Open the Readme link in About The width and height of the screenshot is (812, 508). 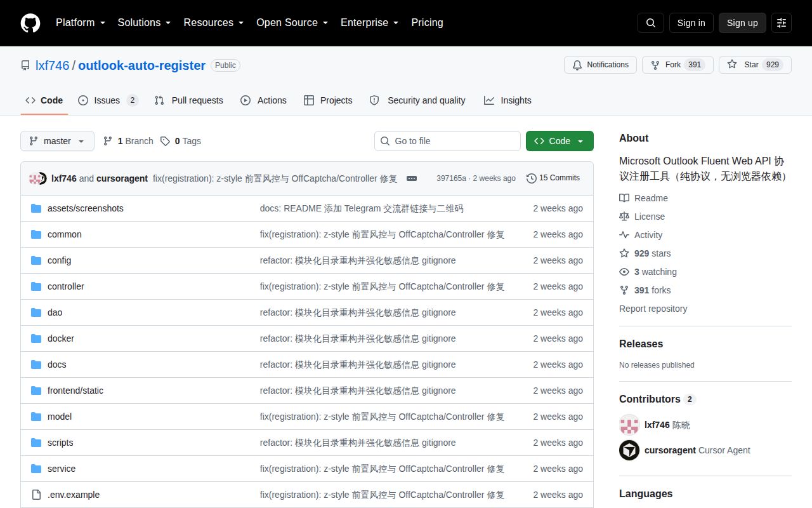(643, 198)
